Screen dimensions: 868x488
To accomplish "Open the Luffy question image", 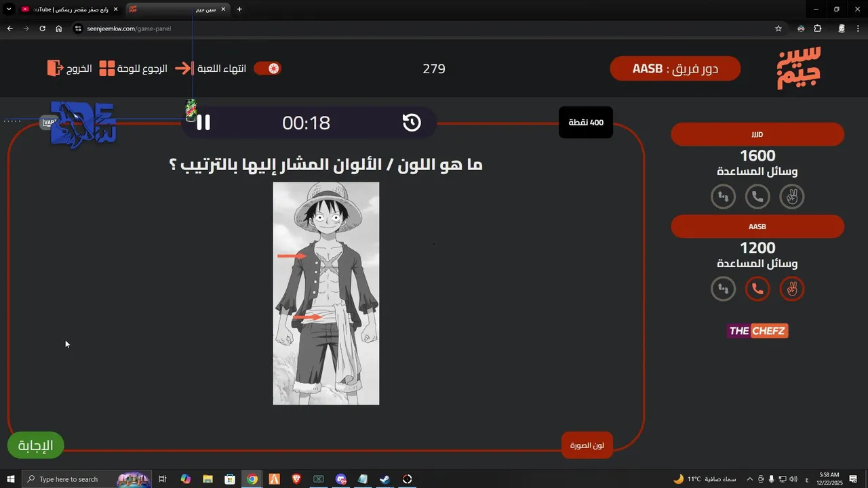I will (326, 293).
